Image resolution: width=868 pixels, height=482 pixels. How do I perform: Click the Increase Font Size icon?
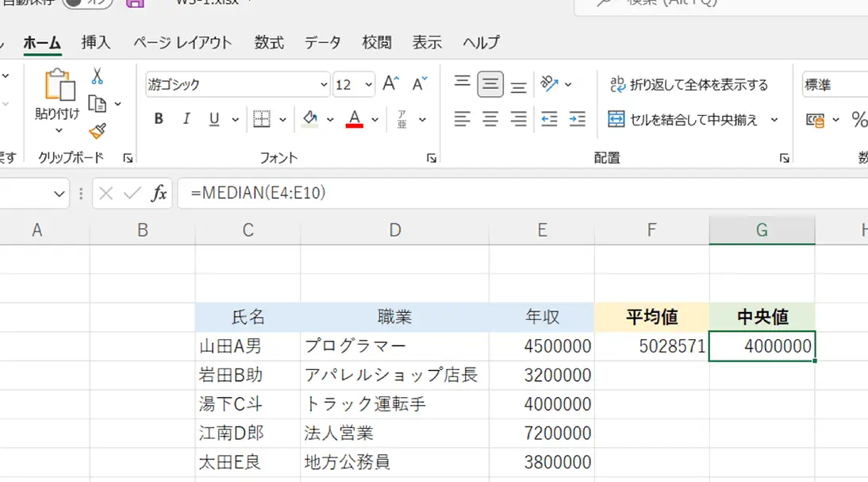coord(390,84)
